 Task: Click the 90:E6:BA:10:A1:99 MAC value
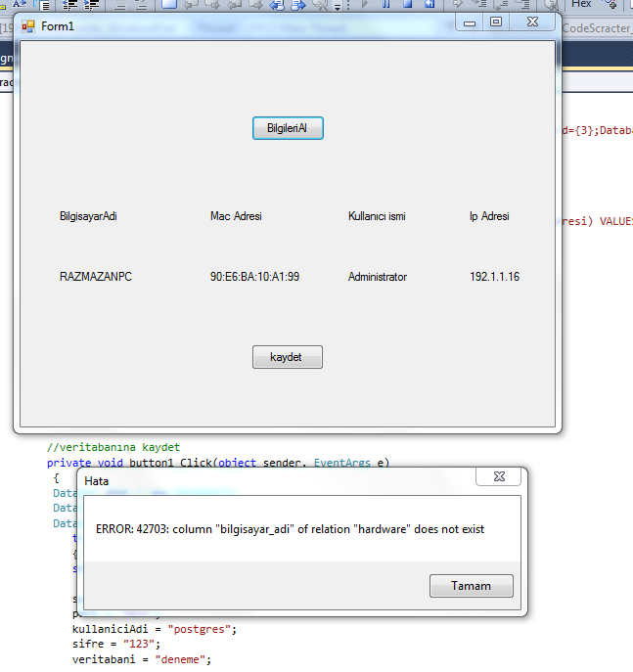[x=254, y=277]
